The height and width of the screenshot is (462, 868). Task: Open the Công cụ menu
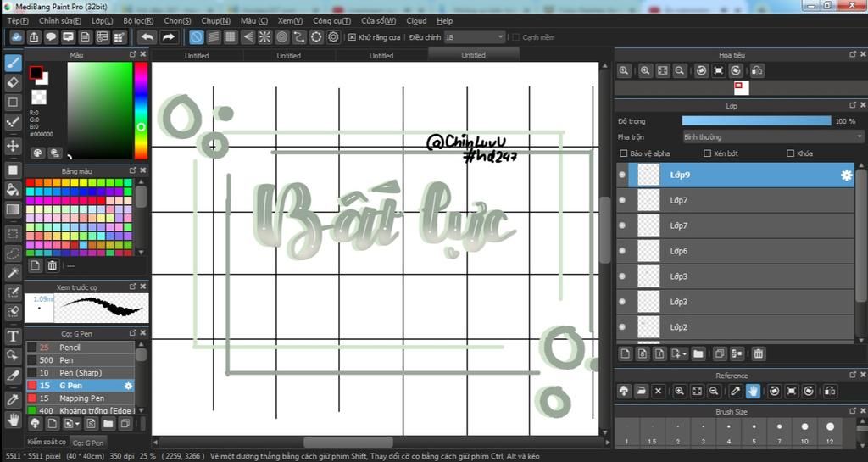point(331,20)
